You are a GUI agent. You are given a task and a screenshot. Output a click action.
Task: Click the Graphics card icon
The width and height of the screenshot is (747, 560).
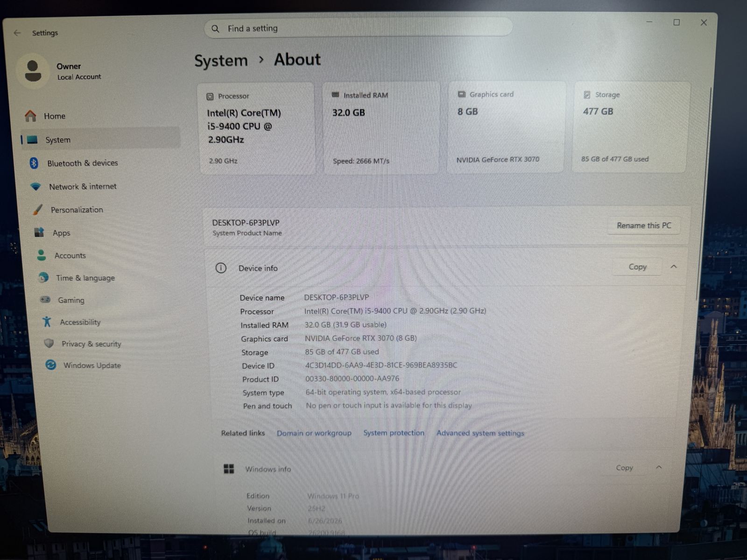pos(462,94)
